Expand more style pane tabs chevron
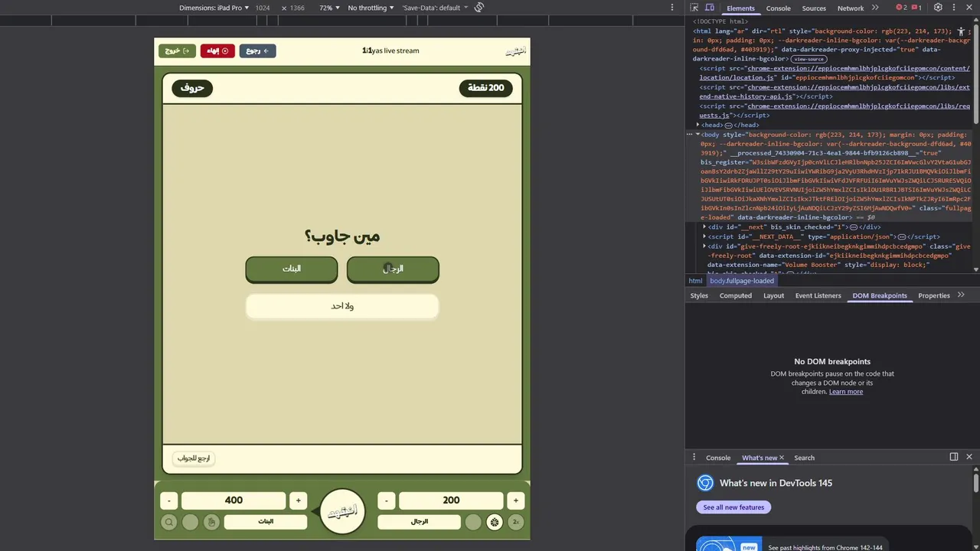 click(961, 295)
